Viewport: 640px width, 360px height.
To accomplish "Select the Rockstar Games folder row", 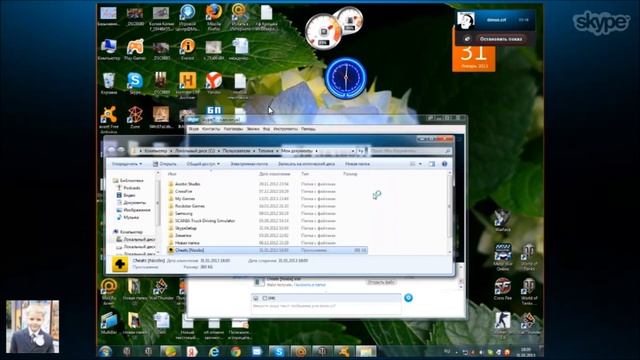I will (267, 206).
